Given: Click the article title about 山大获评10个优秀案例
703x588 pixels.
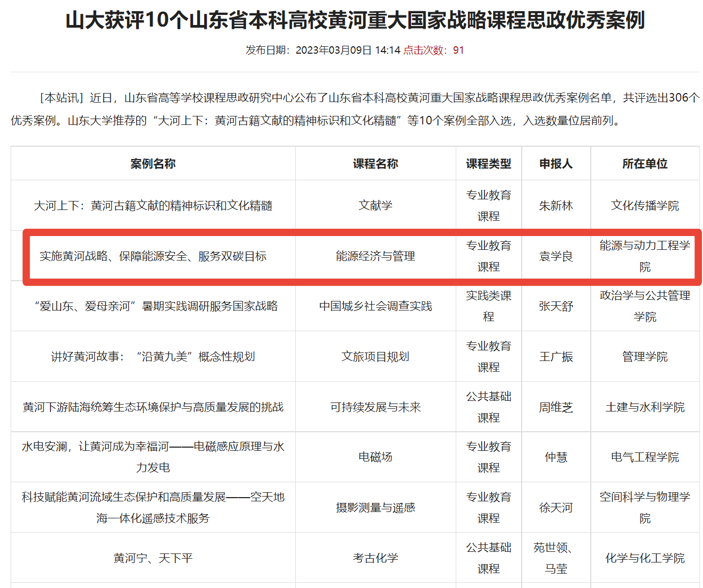Looking at the screenshot, I should 355,20.
